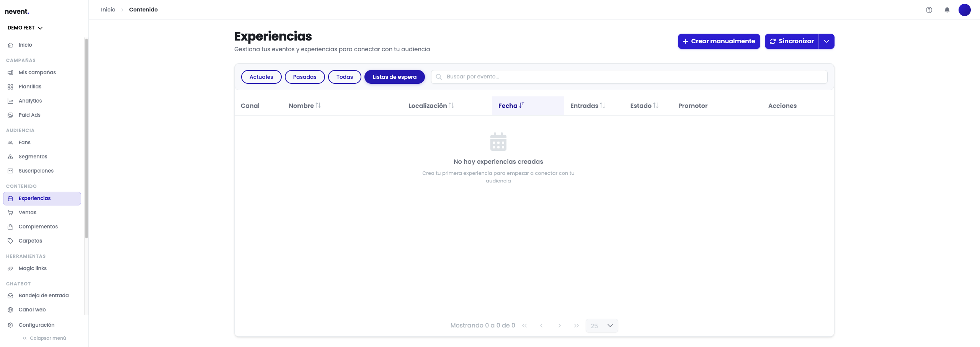Click the Magic links chain icon
Viewport: 980px width, 347px height.
[10, 269]
